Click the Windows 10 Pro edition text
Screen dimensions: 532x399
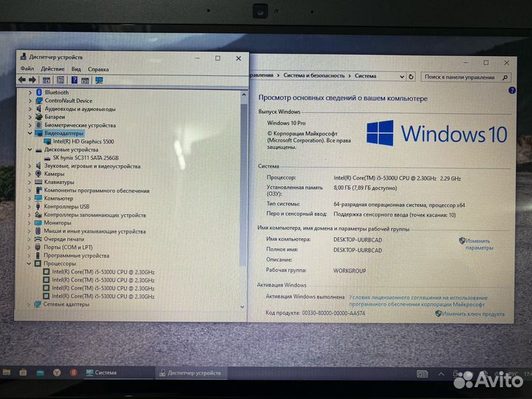coord(286,123)
